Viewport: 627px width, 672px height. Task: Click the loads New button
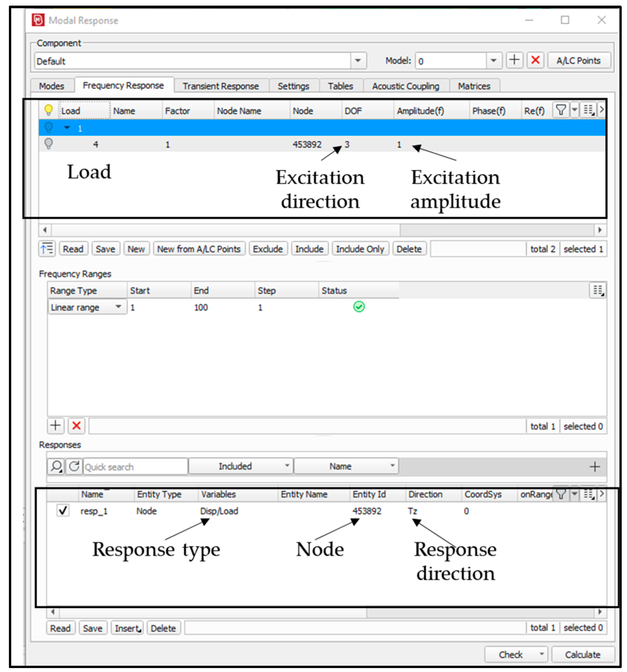136,249
